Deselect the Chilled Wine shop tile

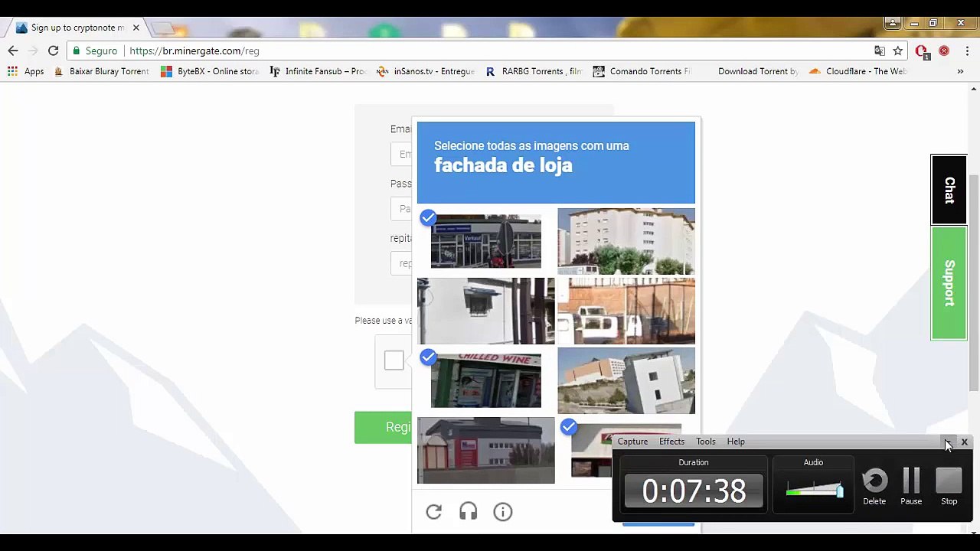485,381
